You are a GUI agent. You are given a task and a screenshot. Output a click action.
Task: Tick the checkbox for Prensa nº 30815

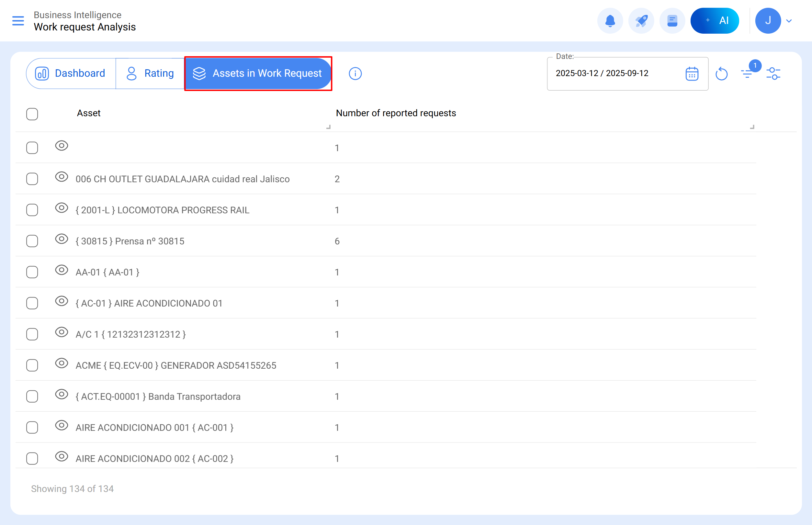coord(32,241)
